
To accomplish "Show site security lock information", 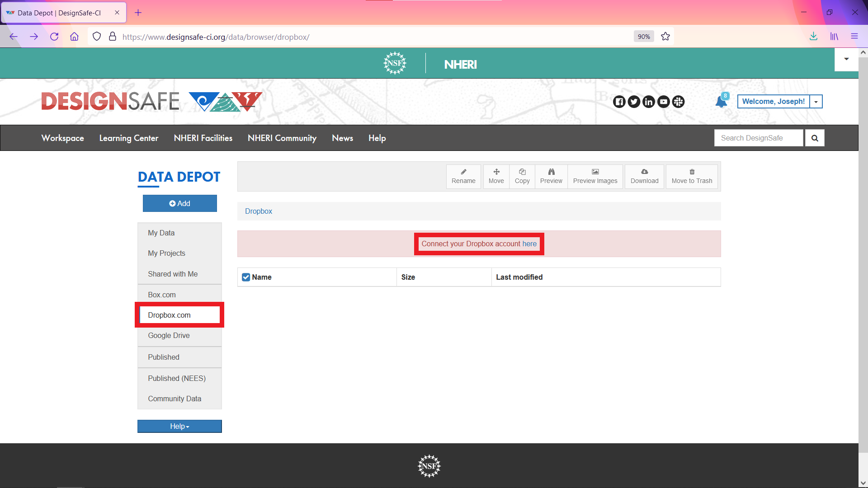I will click(113, 37).
